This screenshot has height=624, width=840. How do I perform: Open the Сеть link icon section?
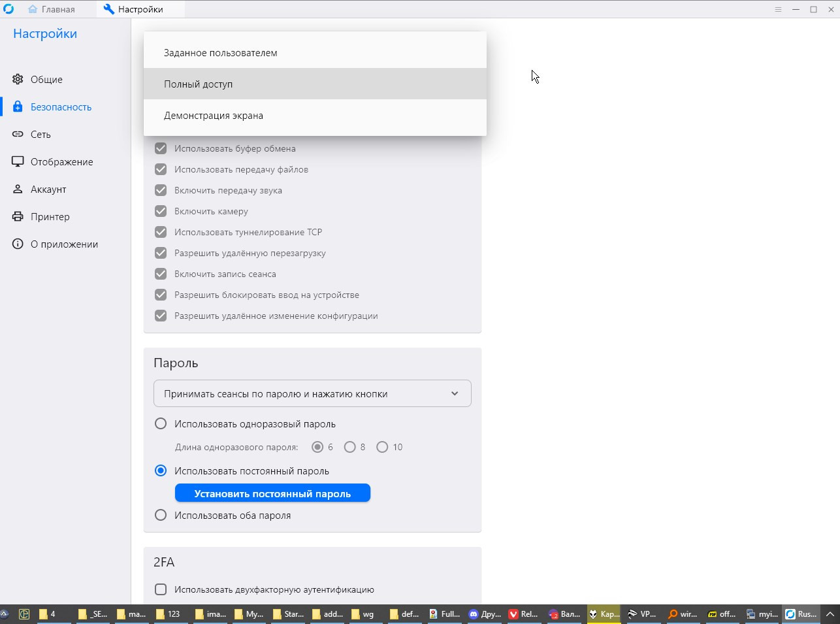[x=18, y=135]
